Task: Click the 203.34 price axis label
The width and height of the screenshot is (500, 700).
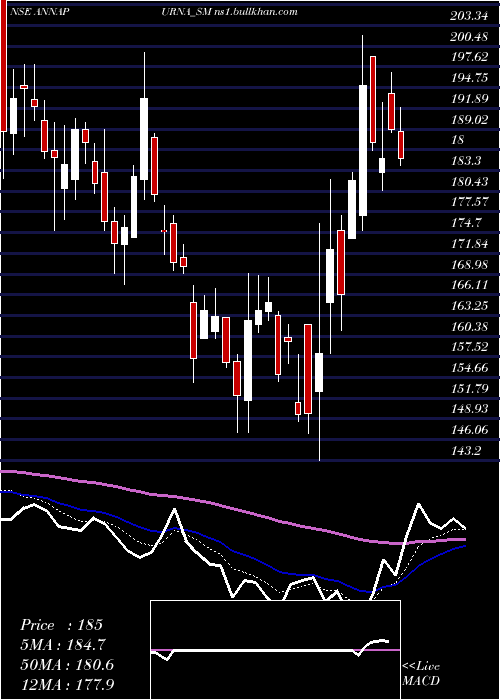Action: pyautogui.click(x=469, y=17)
